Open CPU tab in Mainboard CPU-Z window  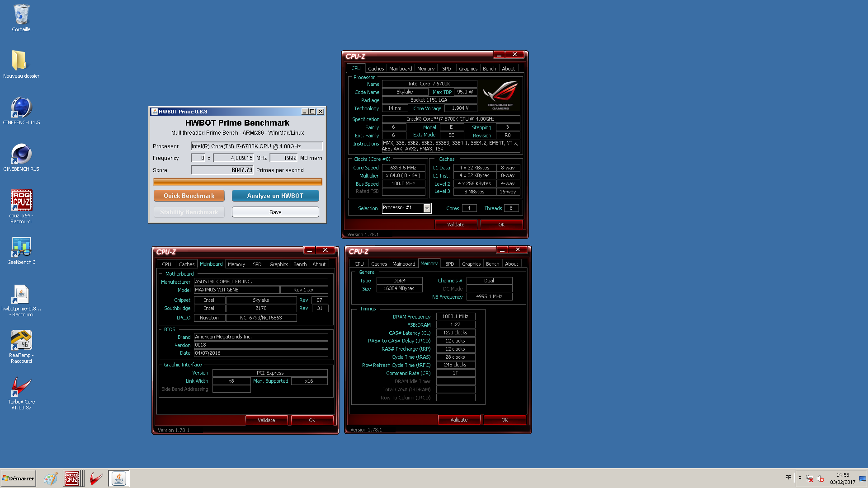pyautogui.click(x=166, y=264)
